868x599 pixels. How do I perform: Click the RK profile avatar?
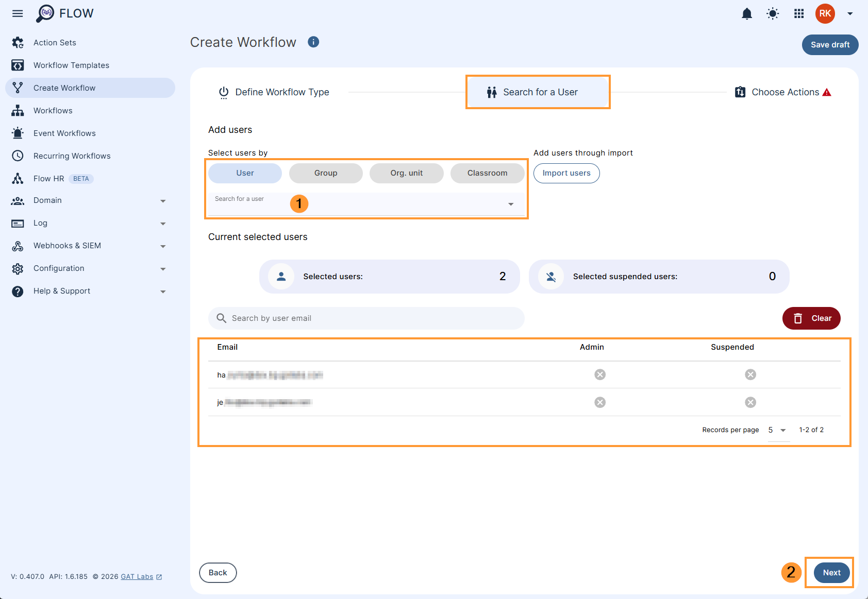coord(825,14)
